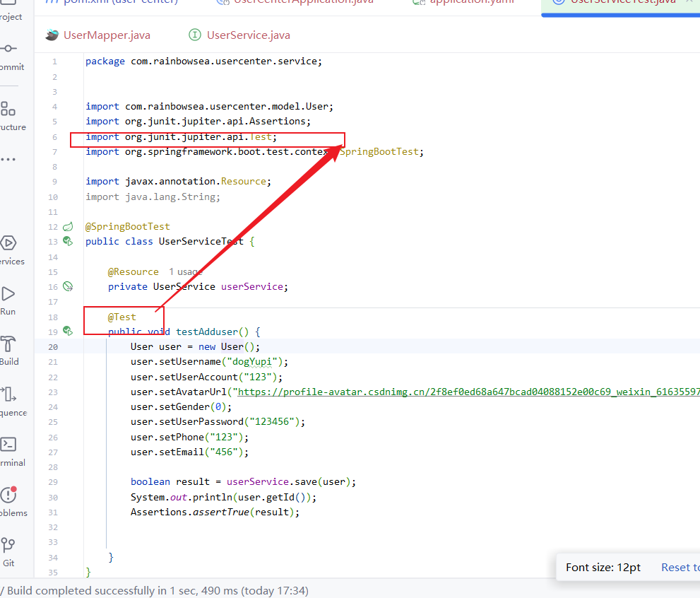Open the Build tool window
700x598 pixels.
click(8, 344)
